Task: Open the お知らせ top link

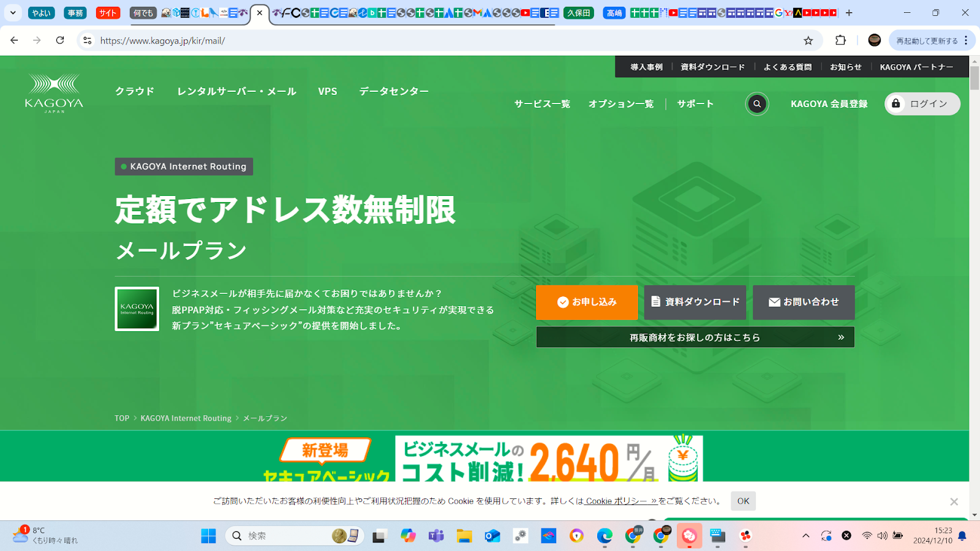Action: pos(846,67)
